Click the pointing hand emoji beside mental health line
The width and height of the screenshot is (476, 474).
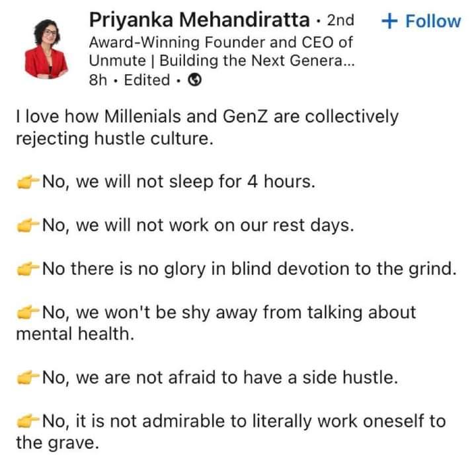(28, 313)
